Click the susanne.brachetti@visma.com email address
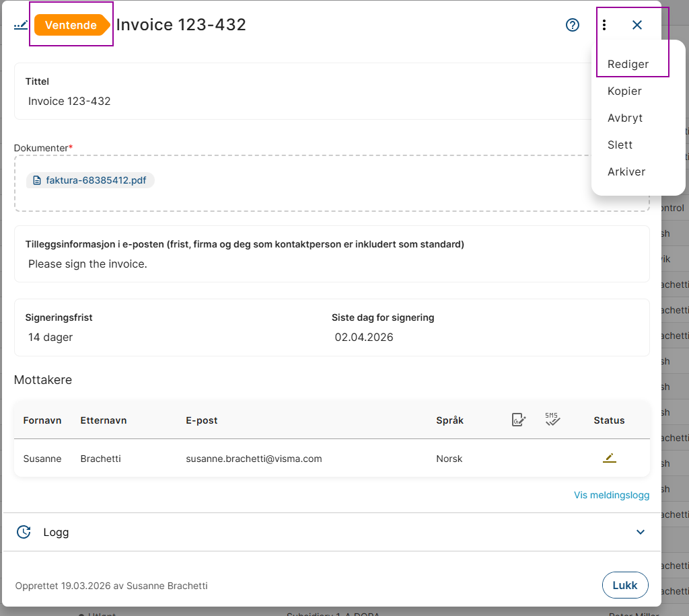This screenshot has width=689, height=616. pyautogui.click(x=254, y=459)
